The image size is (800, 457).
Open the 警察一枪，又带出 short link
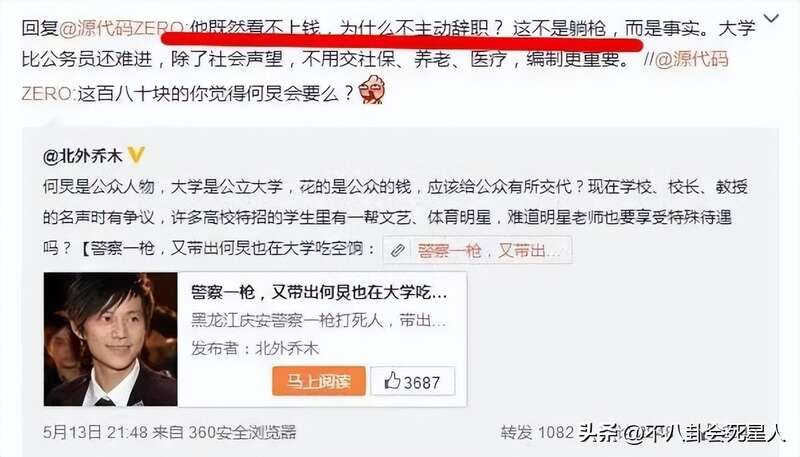tap(489, 250)
